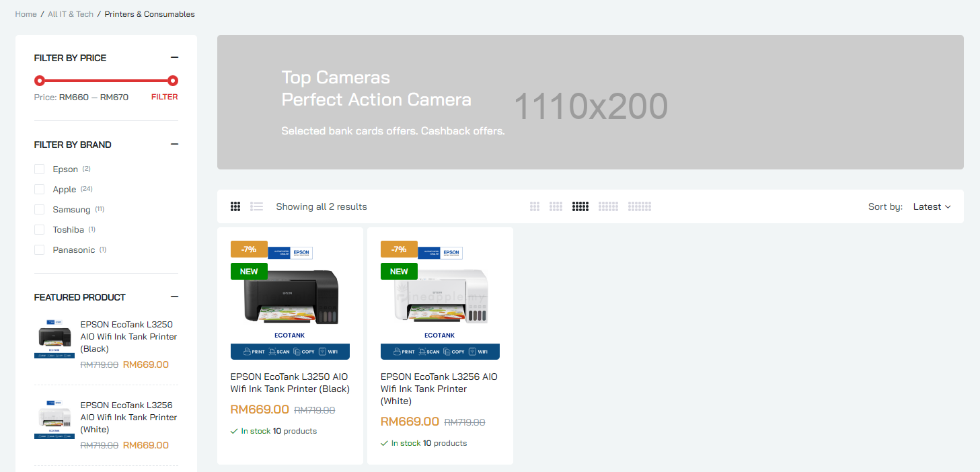Tick the Panasonic brand checkbox
The width and height of the screenshot is (980, 472).
click(x=39, y=249)
